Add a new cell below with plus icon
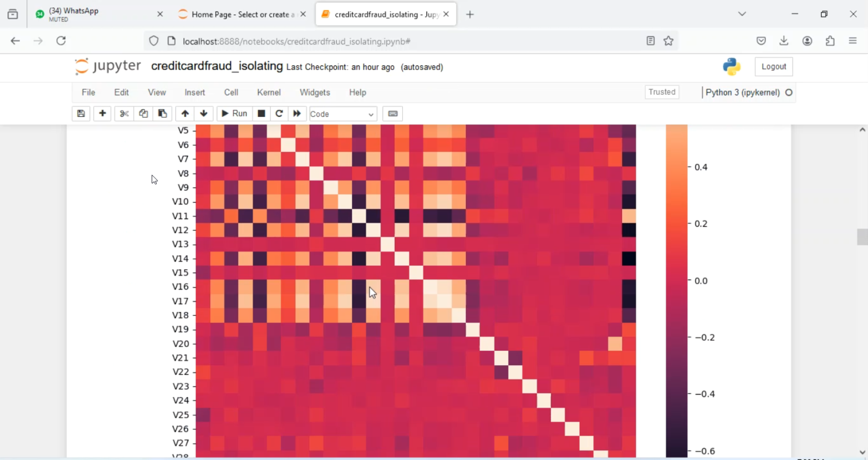 pos(102,113)
